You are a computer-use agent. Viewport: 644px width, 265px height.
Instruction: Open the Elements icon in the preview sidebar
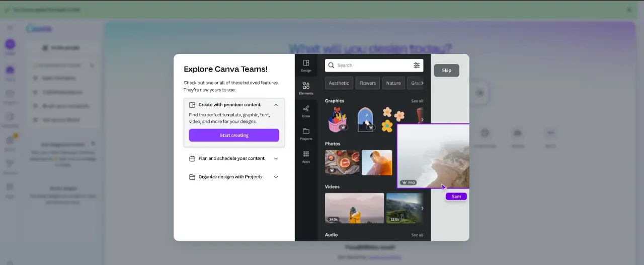pyautogui.click(x=306, y=86)
